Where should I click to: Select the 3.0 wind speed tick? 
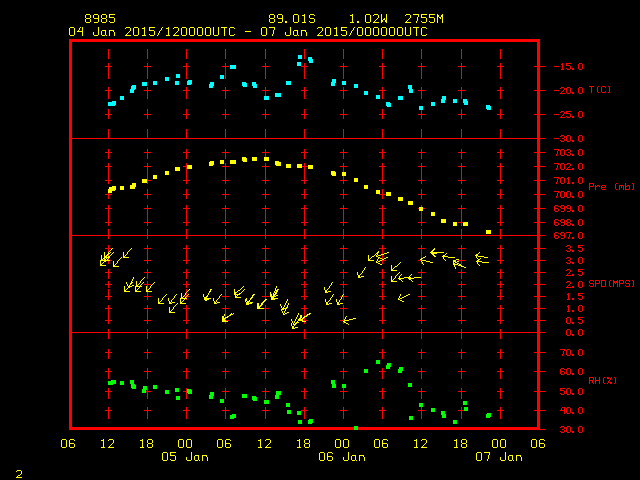(x=574, y=260)
